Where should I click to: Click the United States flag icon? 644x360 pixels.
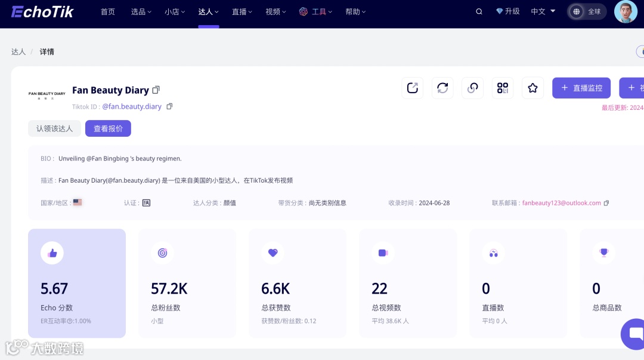point(77,202)
